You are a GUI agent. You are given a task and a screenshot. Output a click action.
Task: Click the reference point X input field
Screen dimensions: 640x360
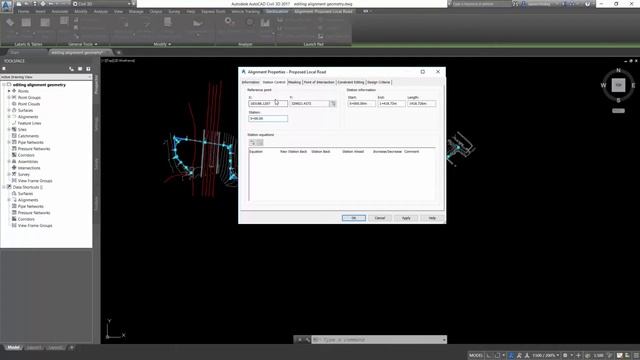(268, 104)
